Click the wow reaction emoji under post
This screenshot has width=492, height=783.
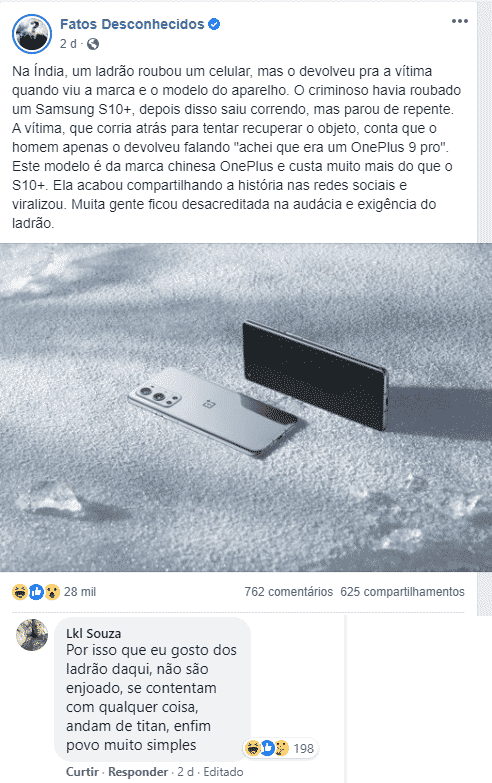coord(52,592)
